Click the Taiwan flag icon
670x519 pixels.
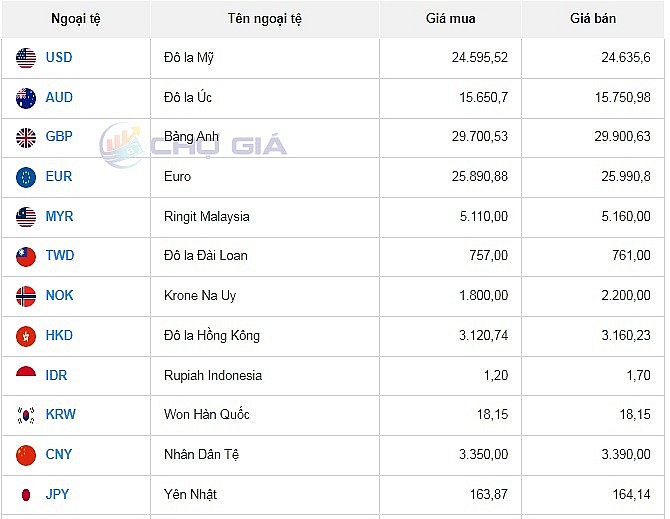click(x=26, y=256)
